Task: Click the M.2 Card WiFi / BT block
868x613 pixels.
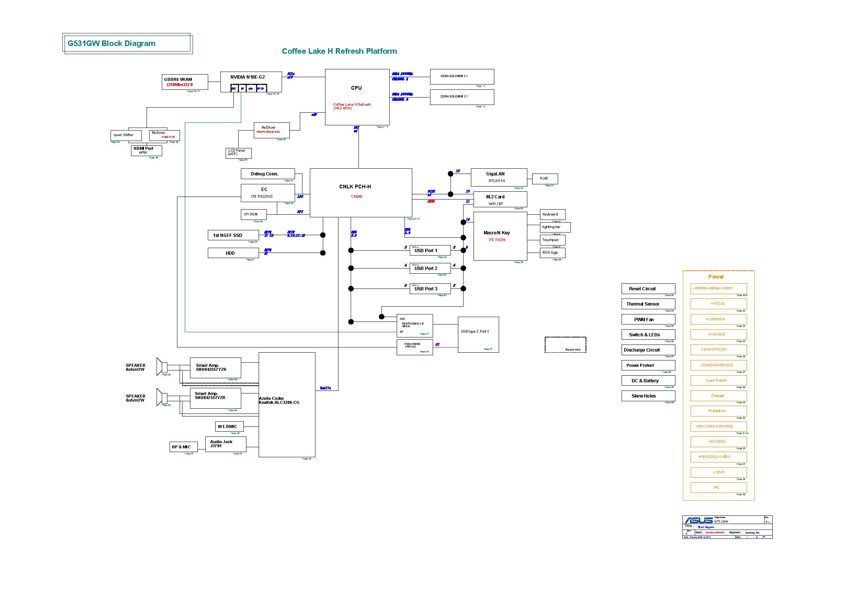Action: [500, 200]
